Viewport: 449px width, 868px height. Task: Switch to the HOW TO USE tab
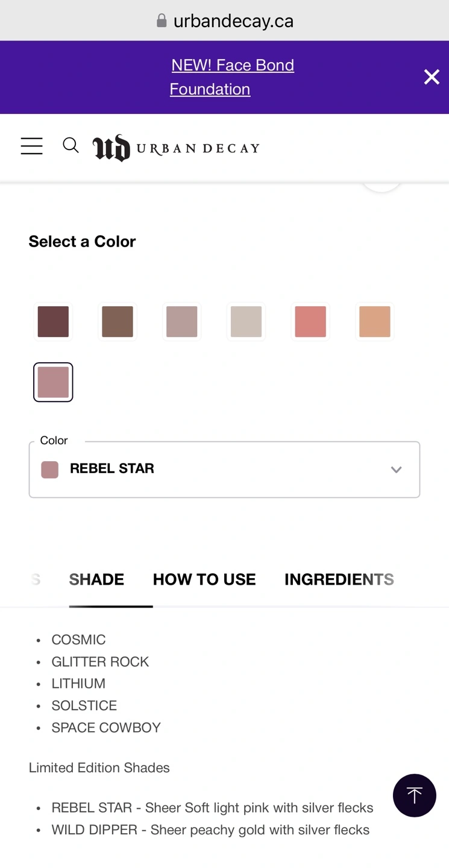click(204, 579)
